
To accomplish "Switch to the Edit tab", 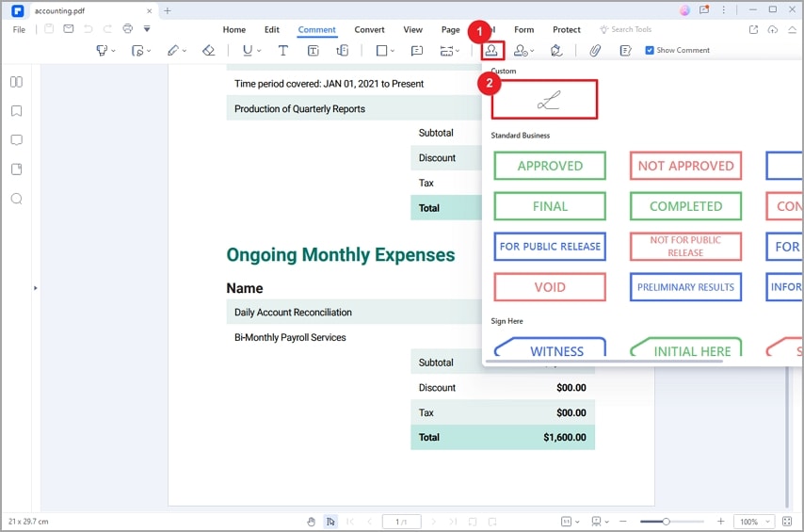I will click(x=272, y=30).
